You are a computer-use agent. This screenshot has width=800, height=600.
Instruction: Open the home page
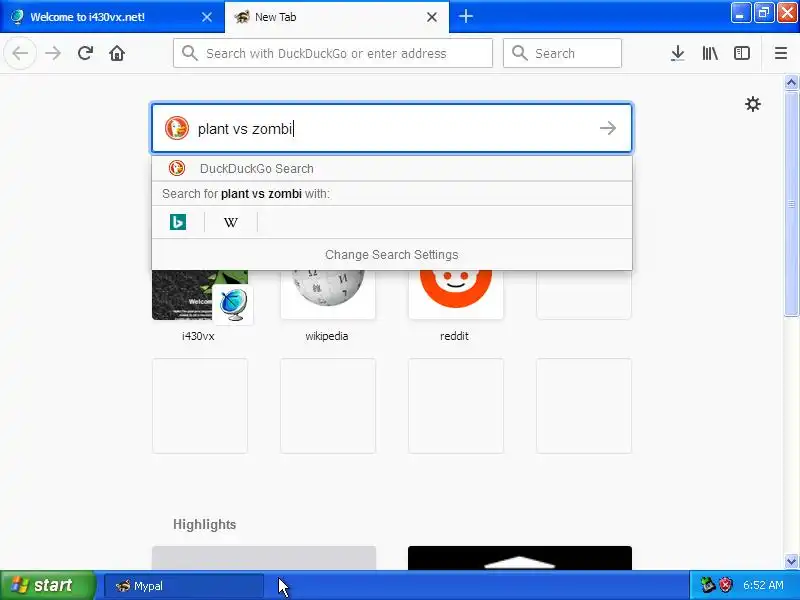pyautogui.click(x=117, y=53)
